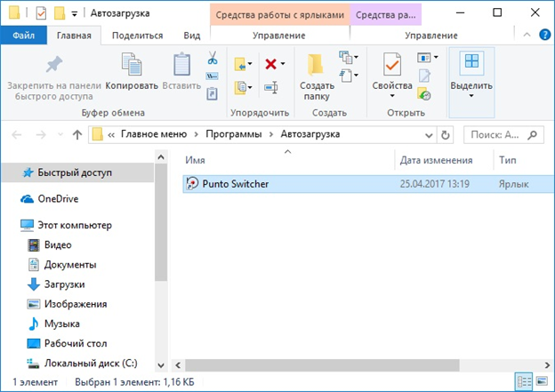Expand the Выделить dropdown arrow

click(x=471, y=96)
